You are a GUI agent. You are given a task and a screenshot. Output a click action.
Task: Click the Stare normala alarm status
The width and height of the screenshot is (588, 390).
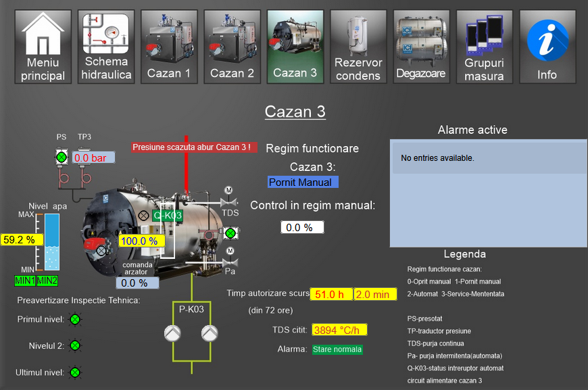pos(337,349)
